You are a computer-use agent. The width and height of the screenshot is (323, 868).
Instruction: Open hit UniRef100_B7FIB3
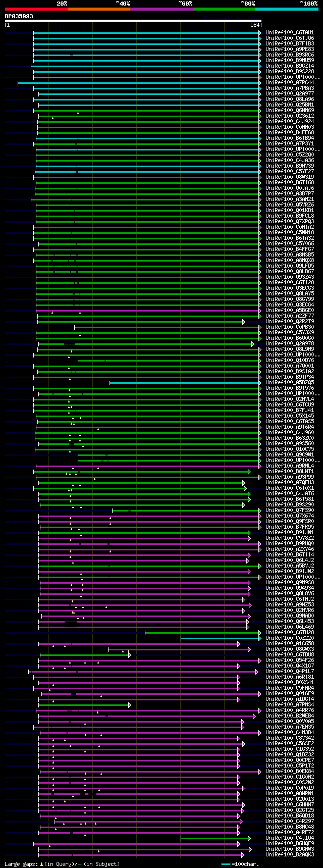[x=290, y=44]
